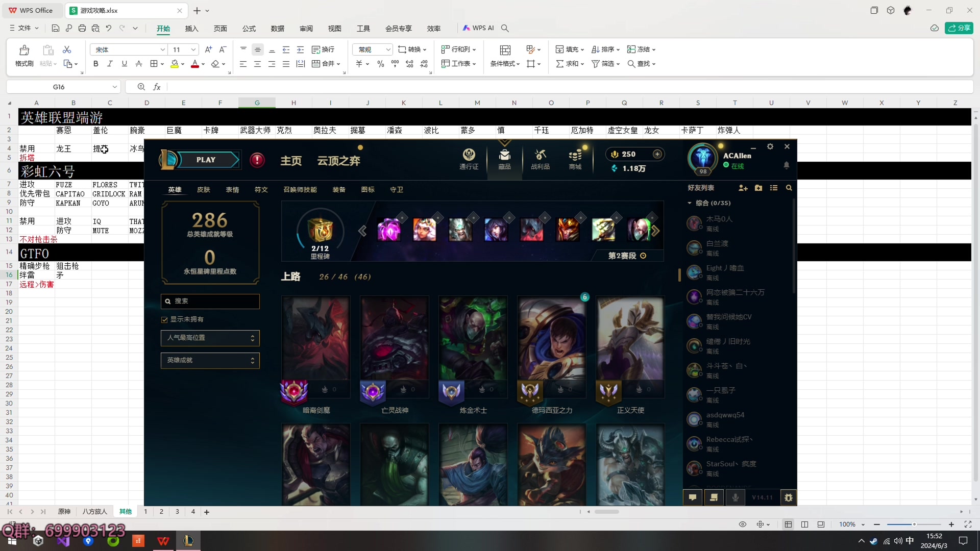Open the 商城 store icon
The width and height of the screenshot is (980, 551).
click(575, 159)
